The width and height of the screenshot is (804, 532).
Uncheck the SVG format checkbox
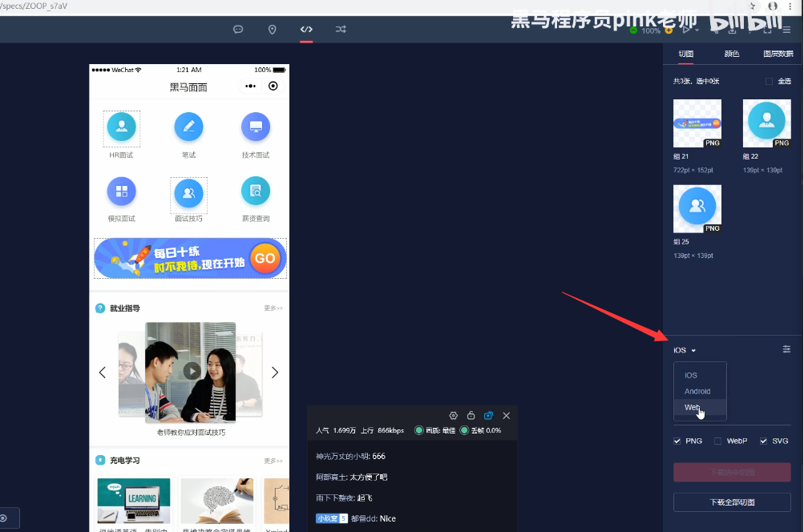[x=763, y=441]
